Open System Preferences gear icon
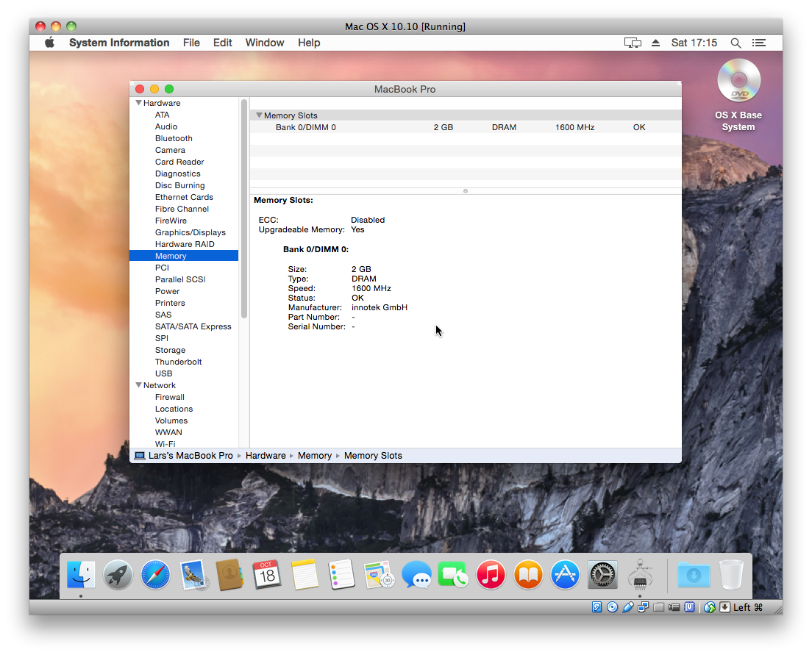Screen dimensions: 812x655 pos(602,575)
